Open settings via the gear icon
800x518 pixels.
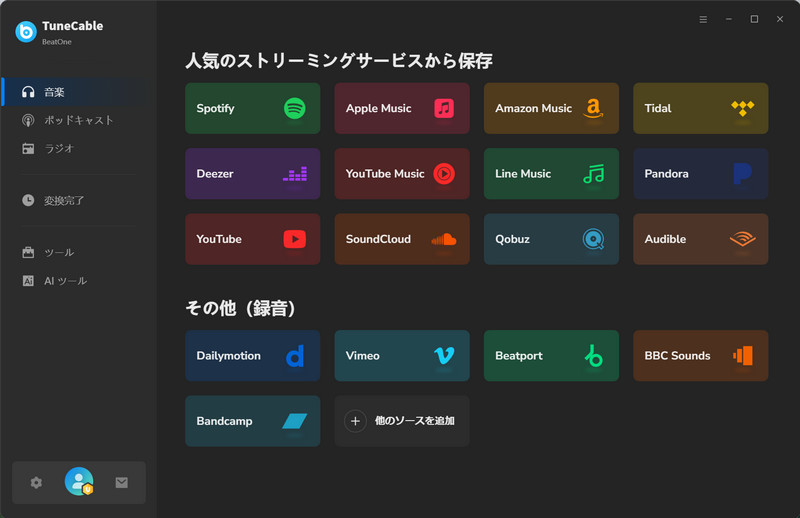[36, 482]
